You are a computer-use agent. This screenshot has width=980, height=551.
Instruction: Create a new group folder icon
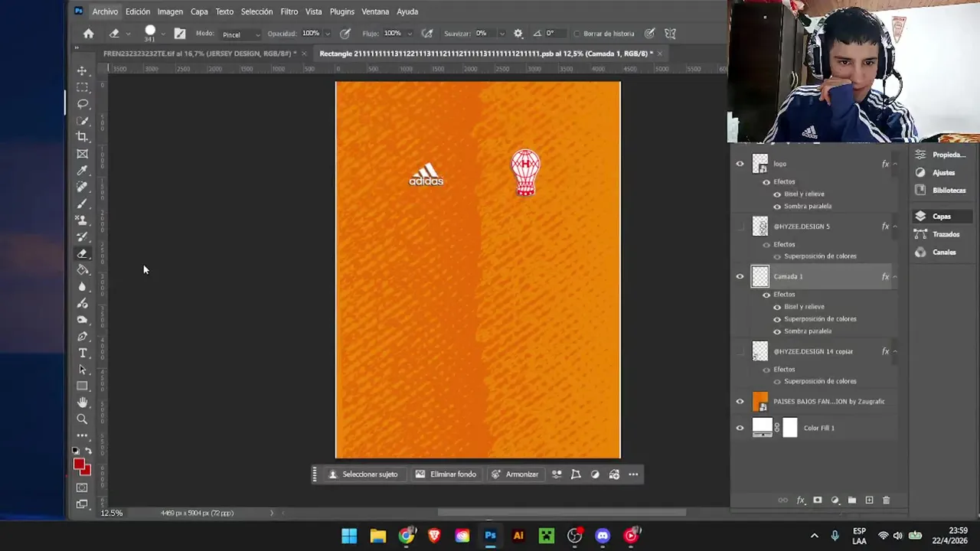[x=852, y=500]
